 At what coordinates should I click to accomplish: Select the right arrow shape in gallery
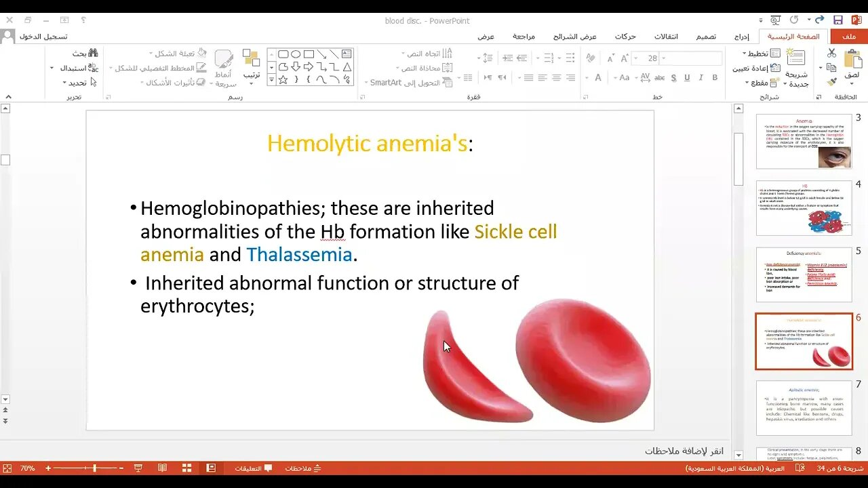click(309, 66)
